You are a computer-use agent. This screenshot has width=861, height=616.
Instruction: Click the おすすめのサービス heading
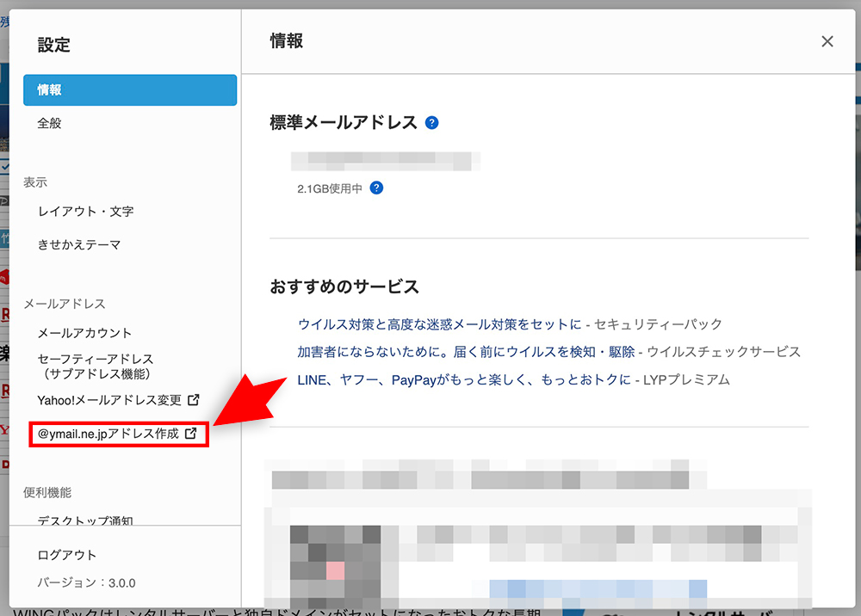click(x=344, y=286)
